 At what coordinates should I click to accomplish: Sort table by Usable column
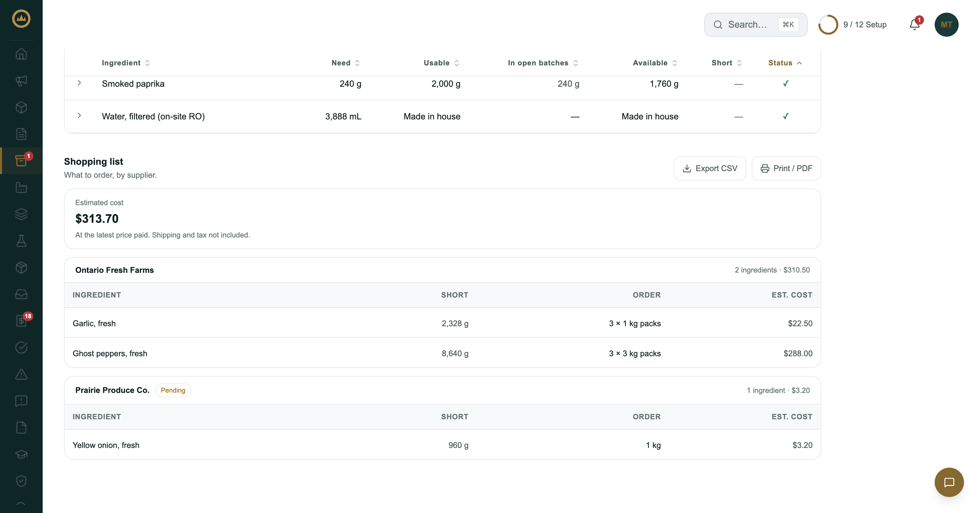coord(441,63)
